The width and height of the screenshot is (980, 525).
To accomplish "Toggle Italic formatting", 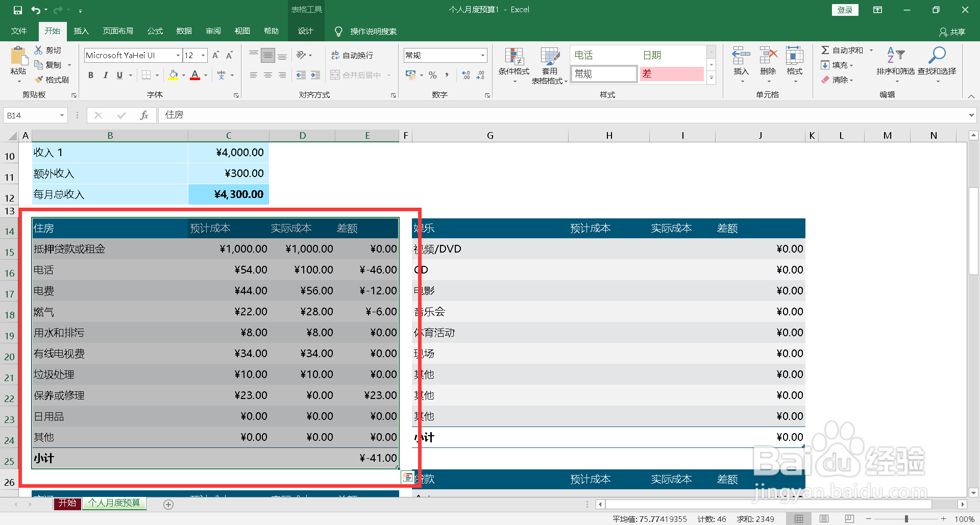I will pos(105,75).
